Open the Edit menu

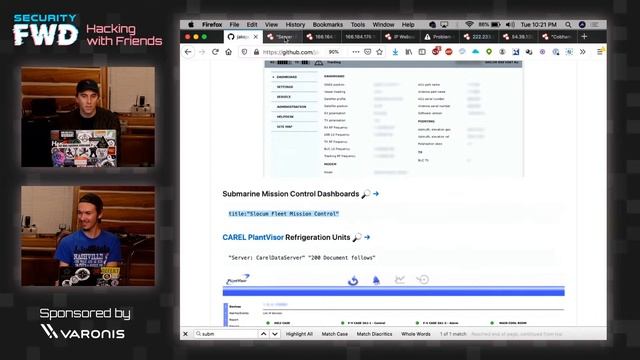252,24
